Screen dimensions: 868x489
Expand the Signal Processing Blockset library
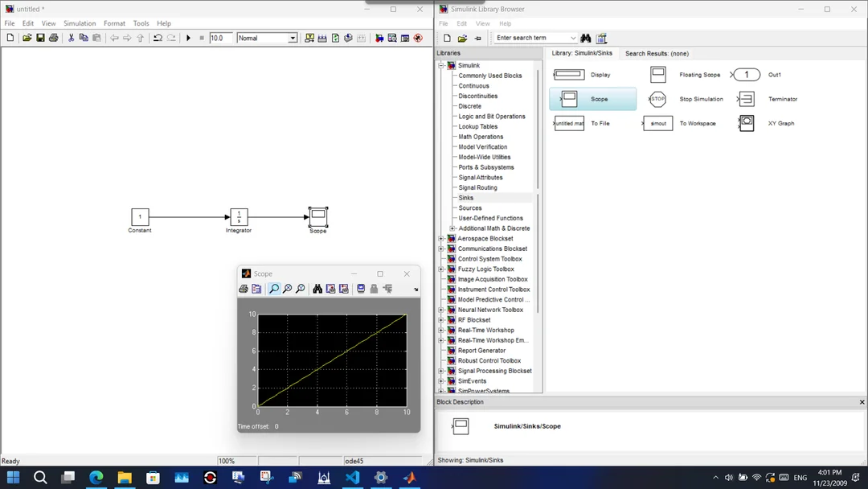[442, 371]
